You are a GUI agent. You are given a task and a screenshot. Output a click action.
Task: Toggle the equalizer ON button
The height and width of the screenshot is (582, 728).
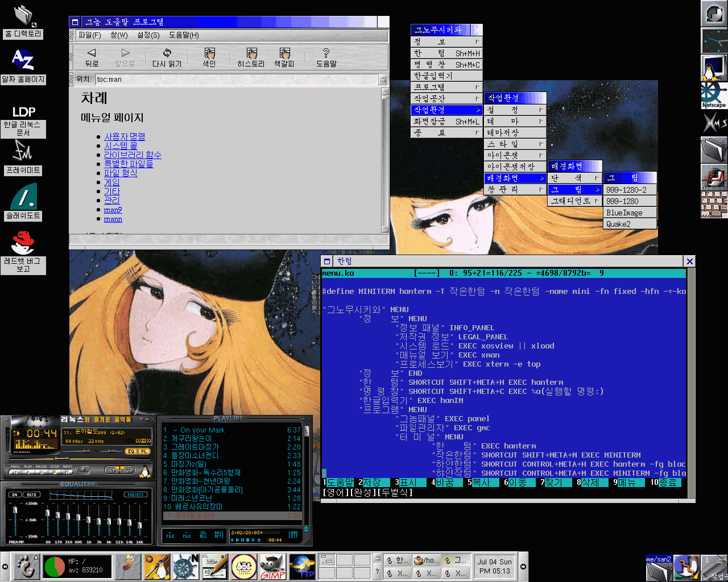[15, 494]
